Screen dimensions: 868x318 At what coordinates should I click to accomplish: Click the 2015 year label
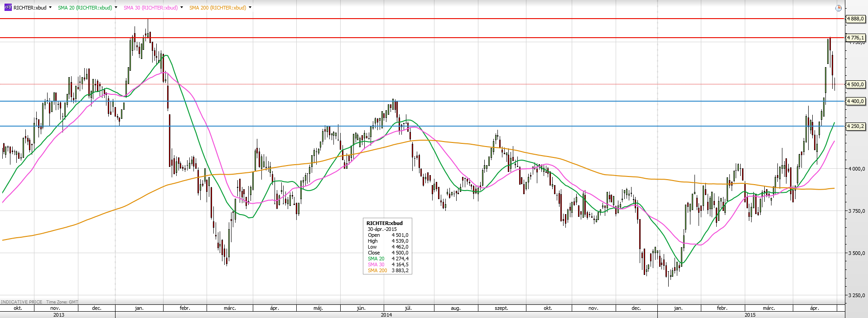coord(750,315)
